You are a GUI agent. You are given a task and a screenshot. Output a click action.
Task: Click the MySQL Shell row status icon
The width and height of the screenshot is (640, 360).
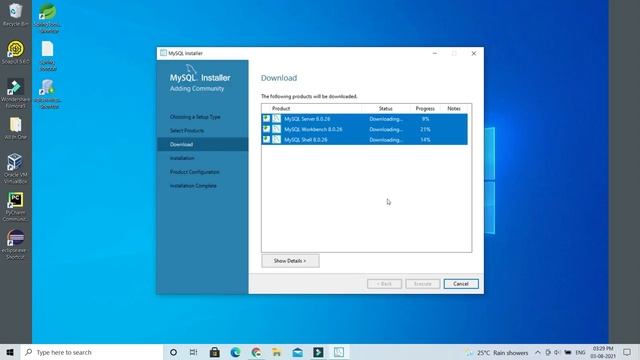click(x=267, y=139)
